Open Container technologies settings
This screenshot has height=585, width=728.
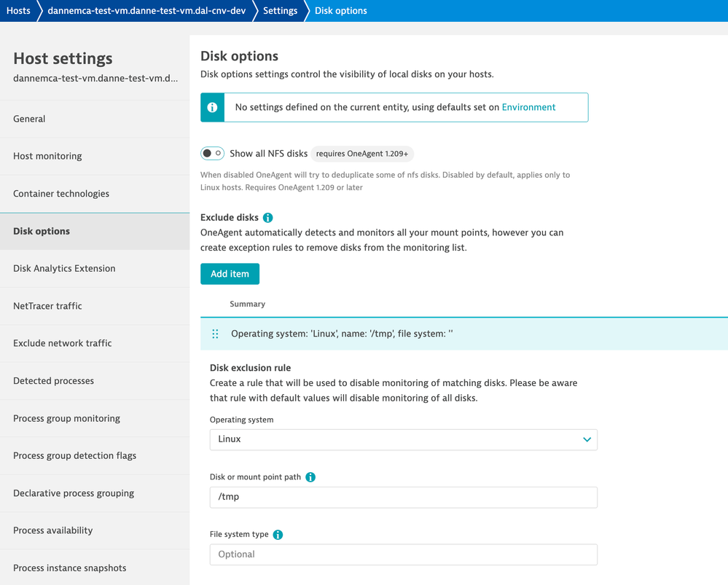[61, 194]
